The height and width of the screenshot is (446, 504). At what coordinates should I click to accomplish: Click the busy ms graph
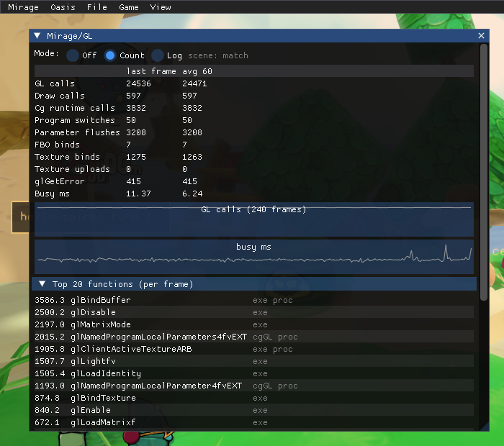tap(254, 257)
